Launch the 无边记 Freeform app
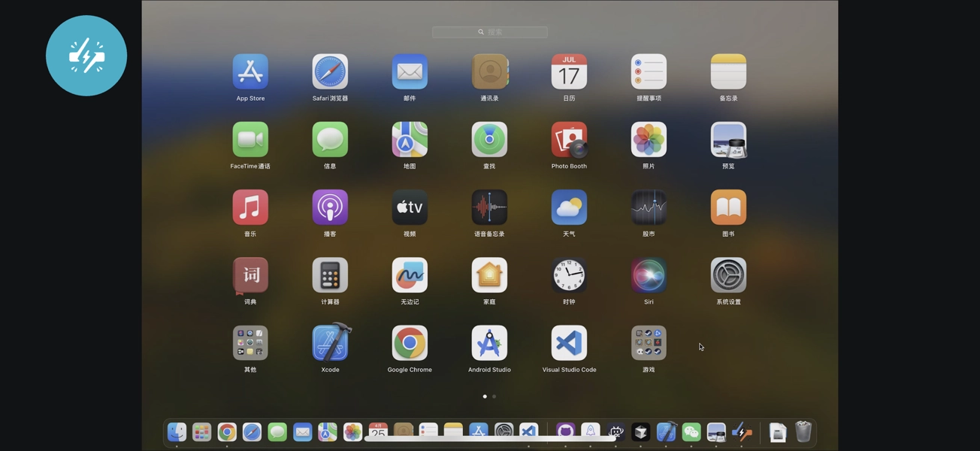 [410, 276]
